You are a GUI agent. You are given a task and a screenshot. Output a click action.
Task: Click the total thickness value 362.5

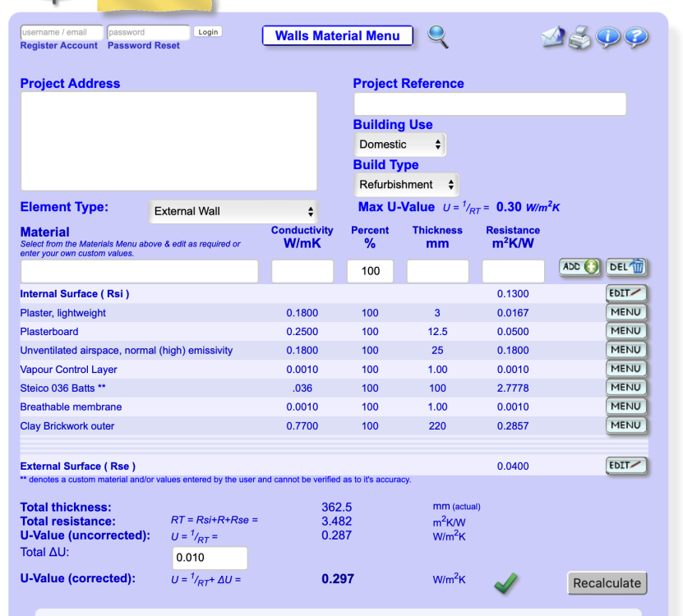[337, 507]
